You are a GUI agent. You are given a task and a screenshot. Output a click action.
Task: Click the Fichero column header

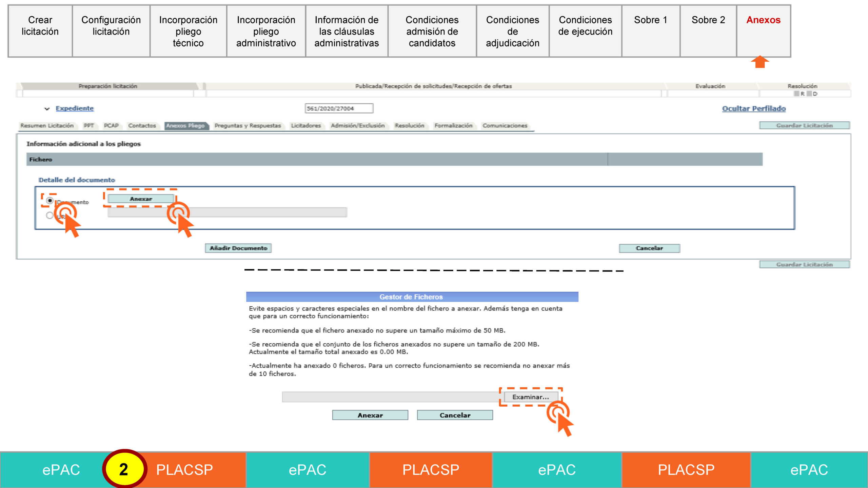[317, 159]
